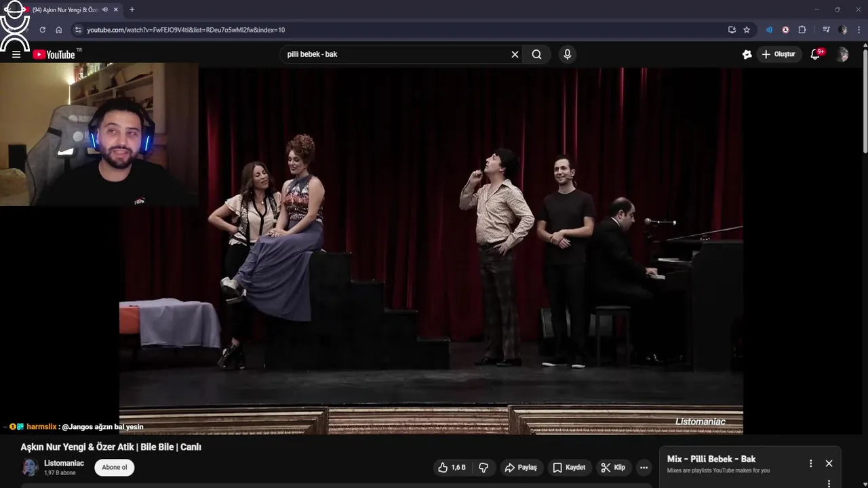Screen dimensions: 868x488
Task: Close the Aşkın Nur Yengi browser tab
Action: (x=116, y=9)
